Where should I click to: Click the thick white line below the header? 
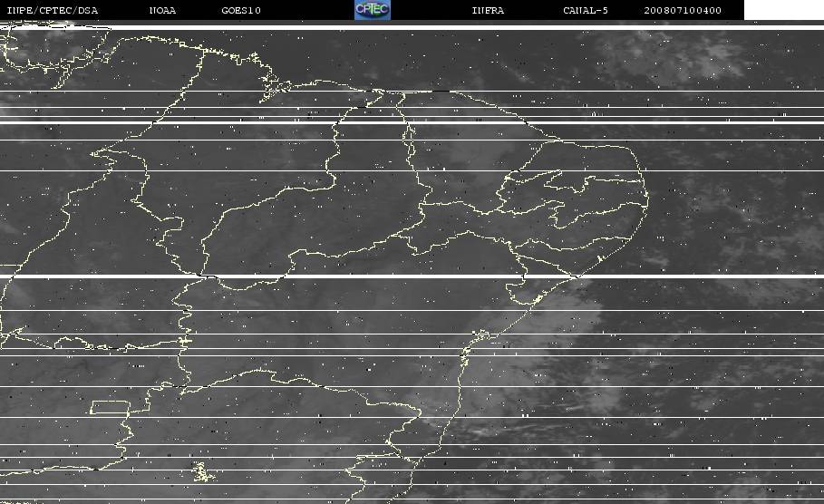click(x=412, y=27)
